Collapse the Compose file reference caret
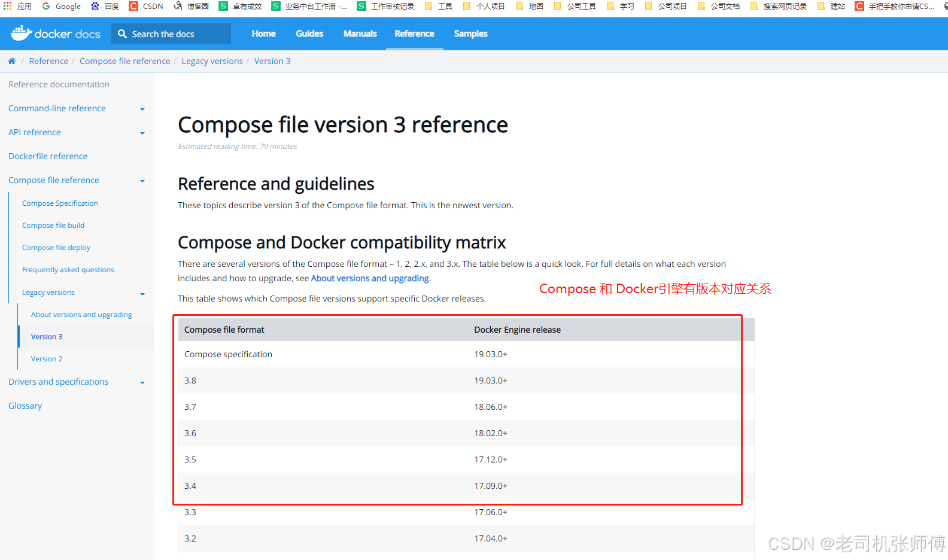 click(x=142, y=181)
